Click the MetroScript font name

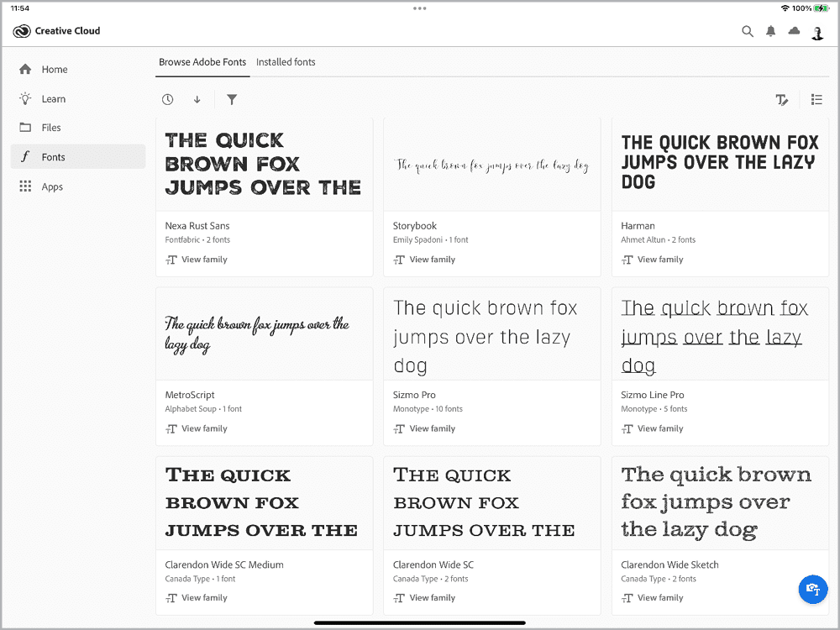(x=190, y=395)
